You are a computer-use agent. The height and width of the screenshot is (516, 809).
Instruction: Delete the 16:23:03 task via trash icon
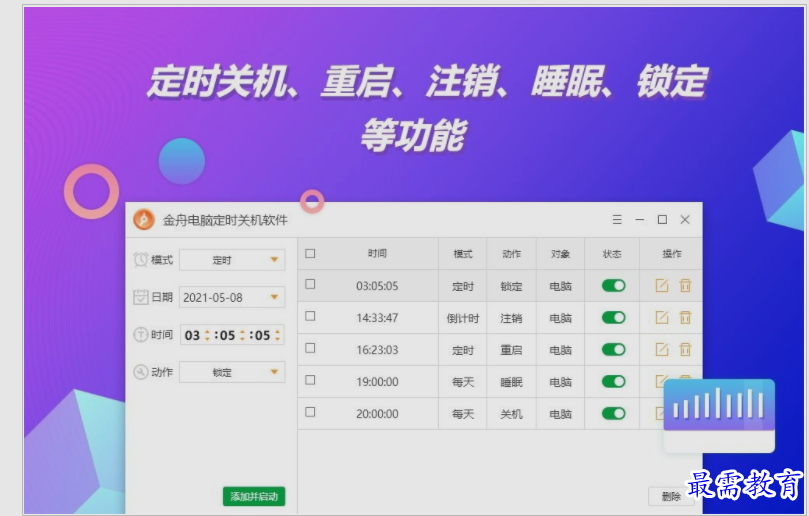pos(685,349)
